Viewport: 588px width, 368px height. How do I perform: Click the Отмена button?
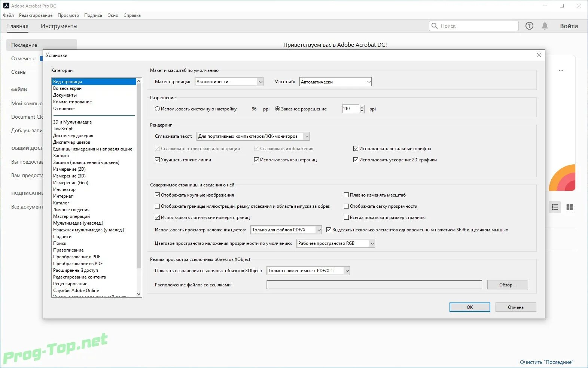pos(516,307)
